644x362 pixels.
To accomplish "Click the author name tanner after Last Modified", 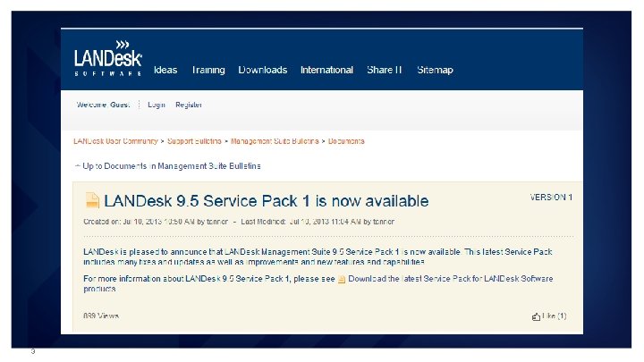I will pyautogui.click(x=384, y=222).
